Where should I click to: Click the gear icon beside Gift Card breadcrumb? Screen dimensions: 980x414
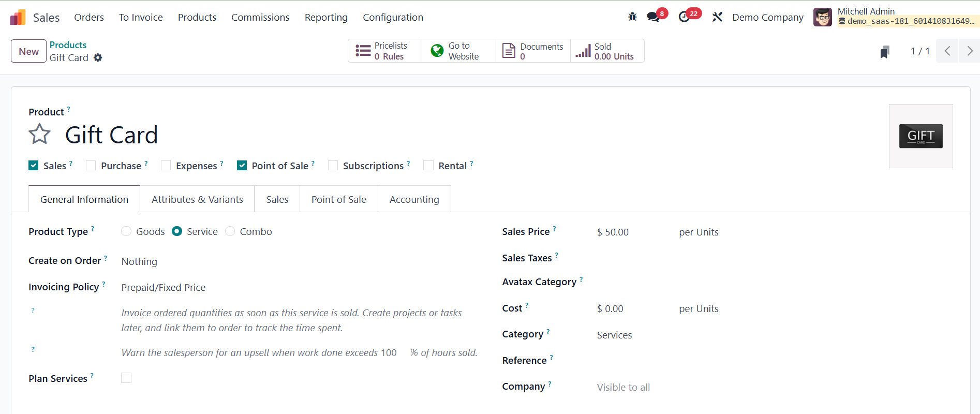point(98,58)
